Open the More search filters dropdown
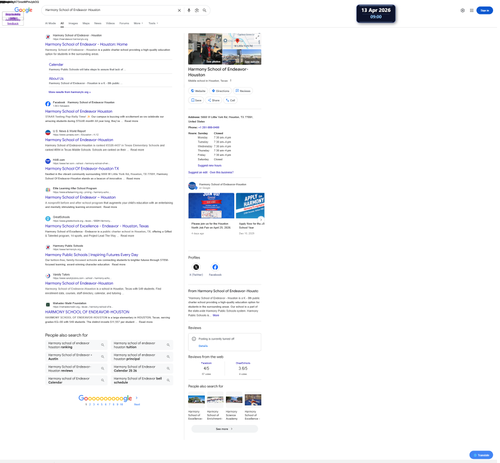This screenshot has width=500, height=463. 138,23
